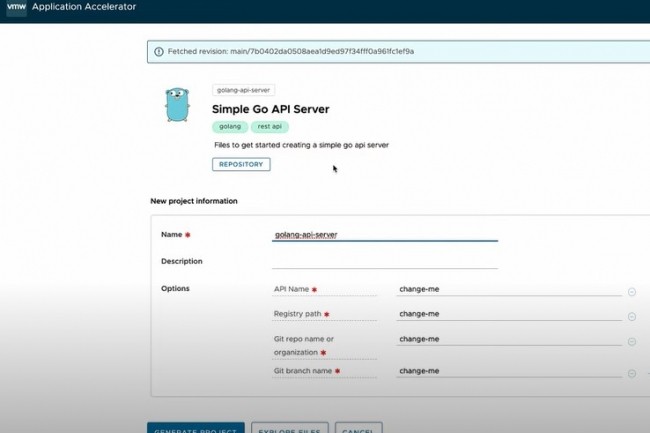Screen dimensions: 650x433
Task: Click the golang-api-server label badge
Action: (243, 90)
